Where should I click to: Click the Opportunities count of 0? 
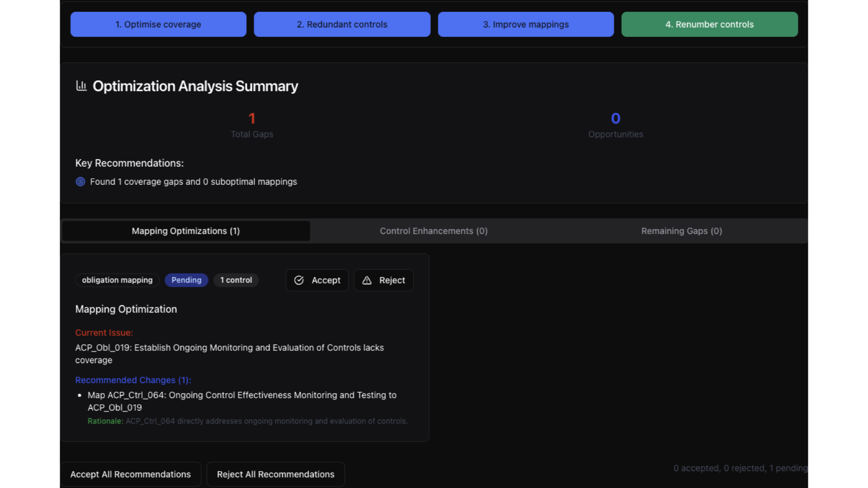615,118
